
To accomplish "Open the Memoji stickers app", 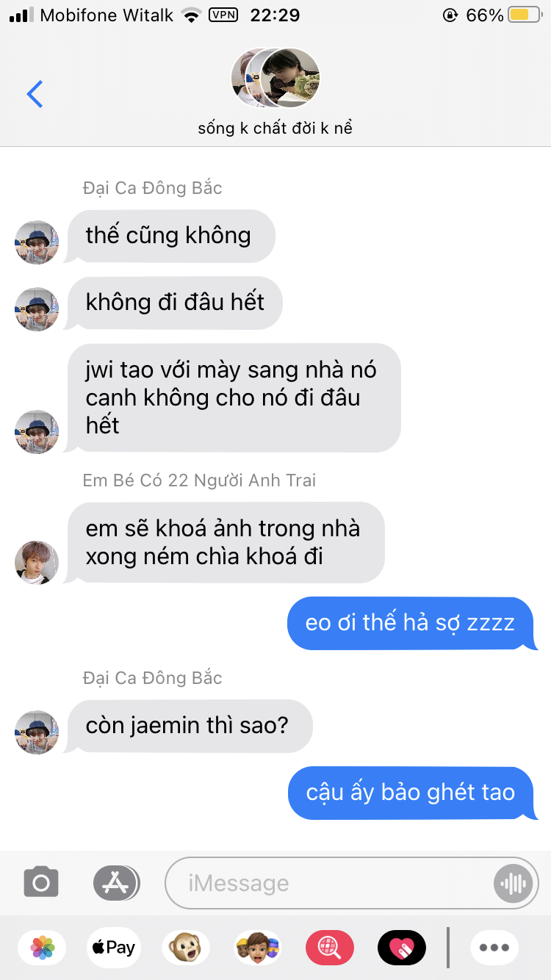I will tap(257, 948).
